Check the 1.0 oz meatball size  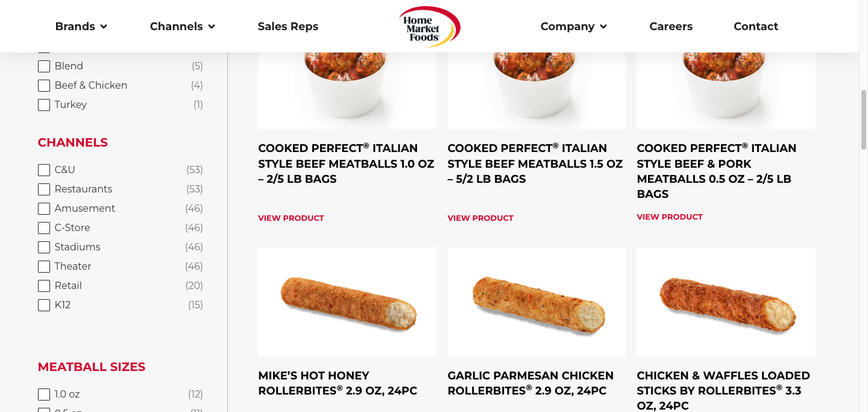[44, 395]
